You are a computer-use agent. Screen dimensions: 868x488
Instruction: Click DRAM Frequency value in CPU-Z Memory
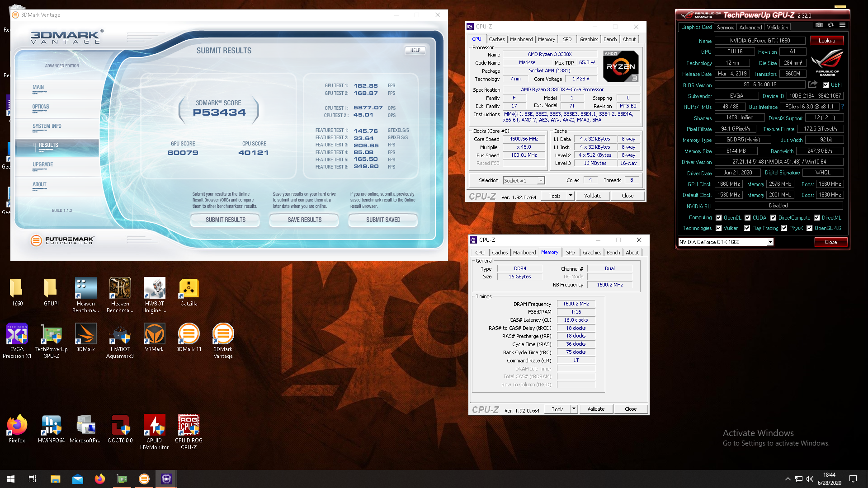coord(576,304)
